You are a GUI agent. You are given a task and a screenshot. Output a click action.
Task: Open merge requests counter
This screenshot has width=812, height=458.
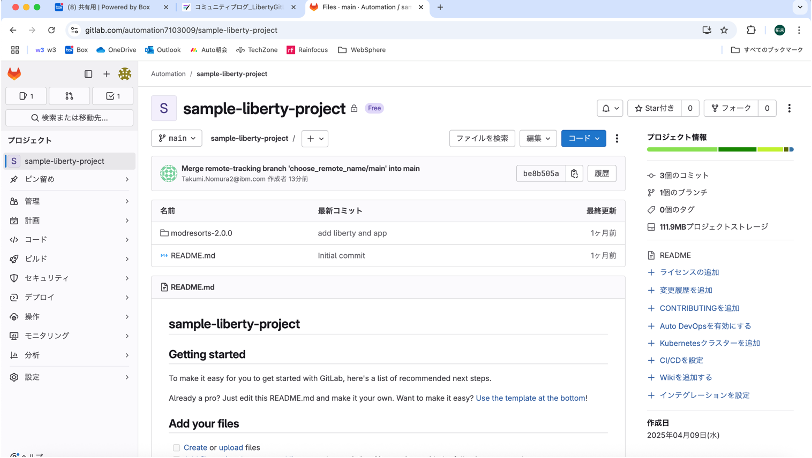69,96
